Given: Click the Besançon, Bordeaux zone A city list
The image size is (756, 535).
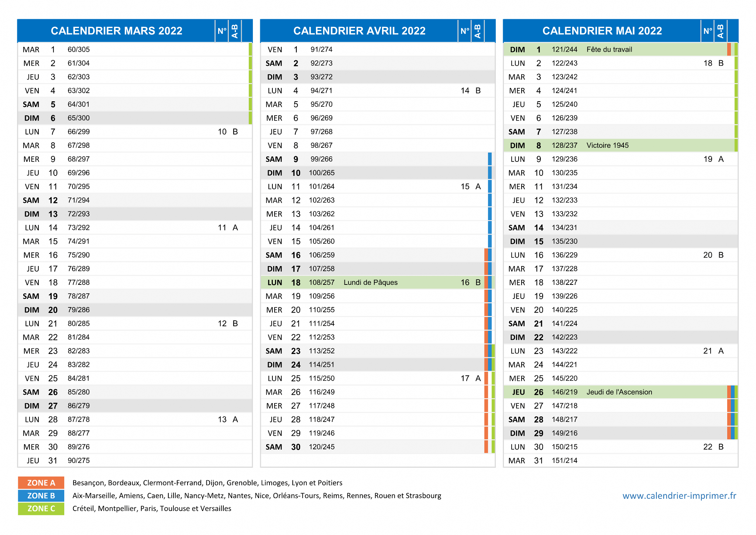Looking at the screenshot, I should tap(207, 483).
